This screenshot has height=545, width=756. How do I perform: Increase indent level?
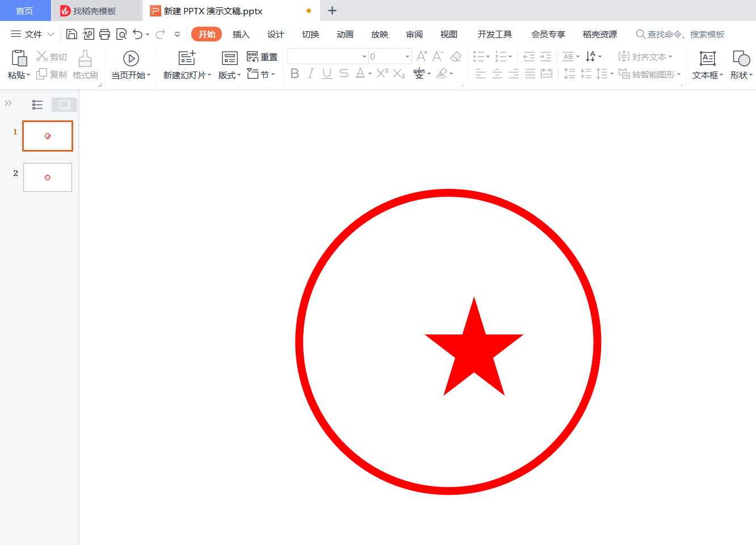[545, 56]
